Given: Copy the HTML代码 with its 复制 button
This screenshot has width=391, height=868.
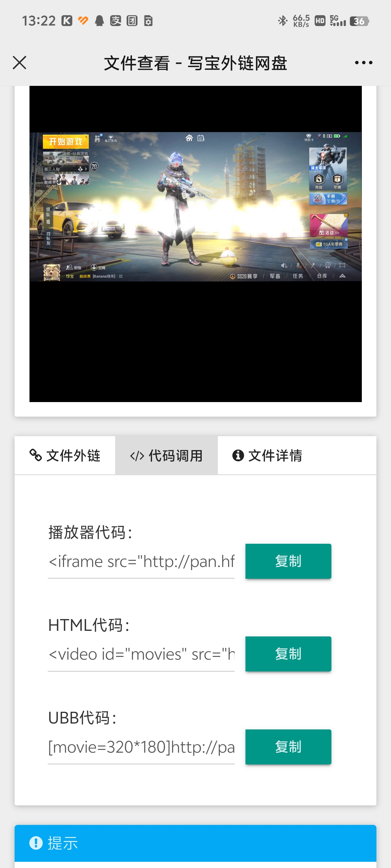Looking at the screenshot, I should (288, 654).
